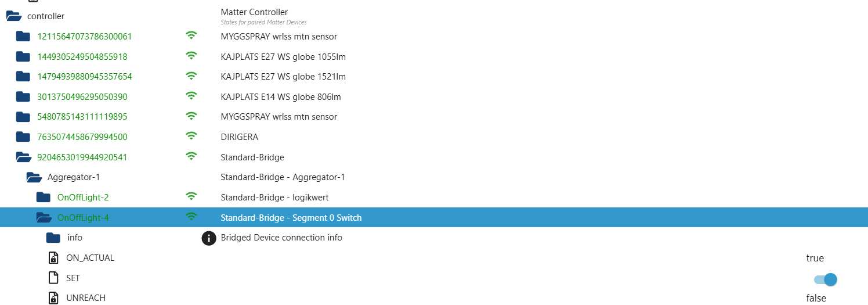Click the file icon next to SET
868x305 pixels.
coord(53,278)
